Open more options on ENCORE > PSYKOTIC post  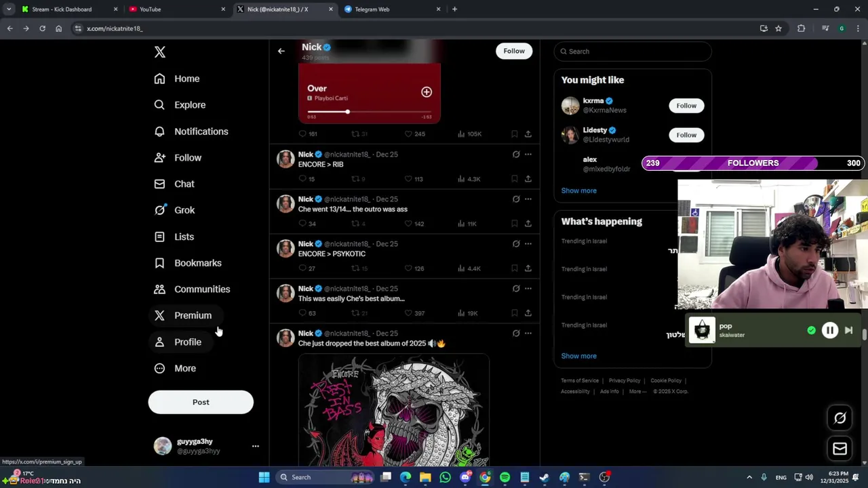click(528, 244)
